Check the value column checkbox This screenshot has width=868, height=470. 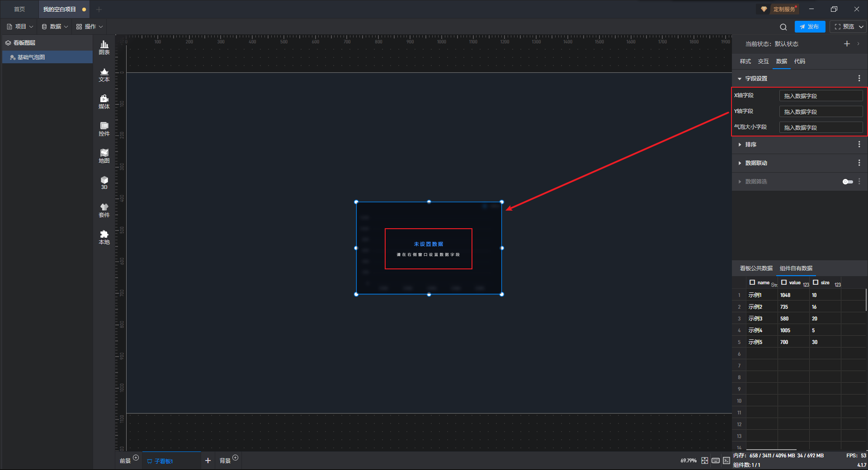pos(784,282)
